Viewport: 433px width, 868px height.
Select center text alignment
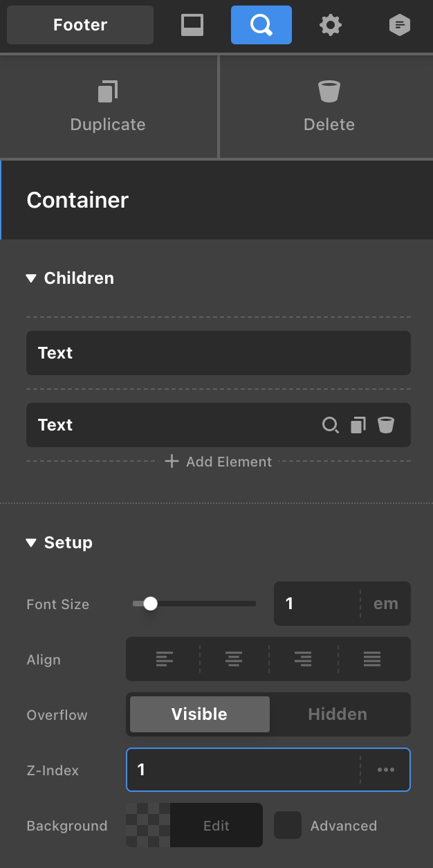(234, 659)
